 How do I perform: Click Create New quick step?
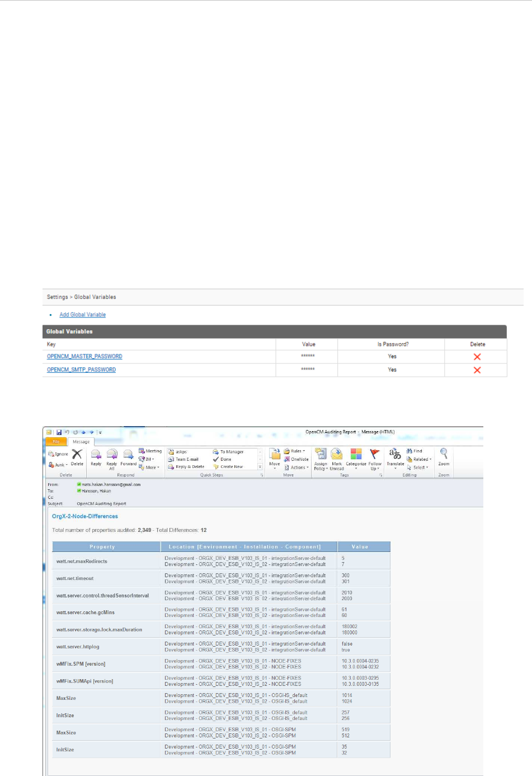(x=228, y=466)
